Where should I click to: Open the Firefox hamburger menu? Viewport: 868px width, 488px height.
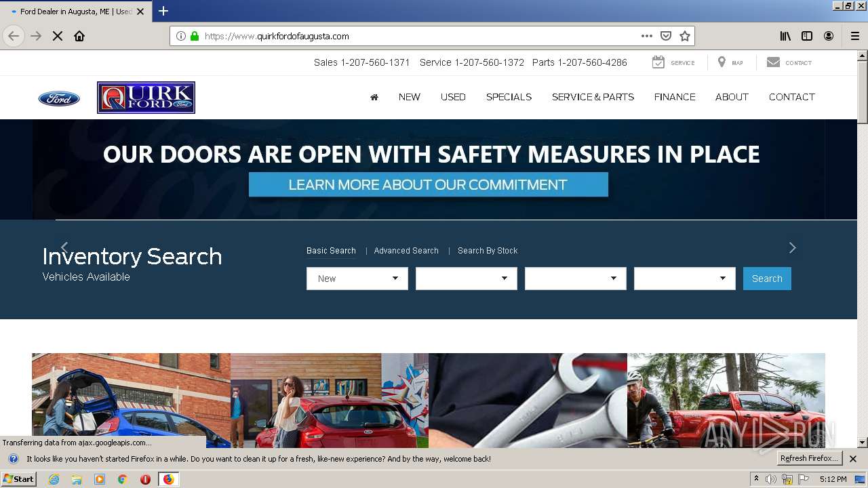pyautogui.click(x=855, y=36)
